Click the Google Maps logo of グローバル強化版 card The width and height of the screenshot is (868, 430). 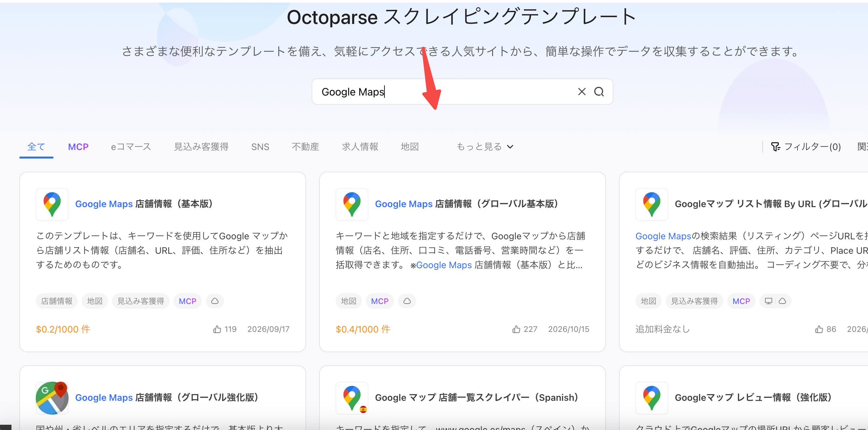pyautogui.click(x=52, y=398)
